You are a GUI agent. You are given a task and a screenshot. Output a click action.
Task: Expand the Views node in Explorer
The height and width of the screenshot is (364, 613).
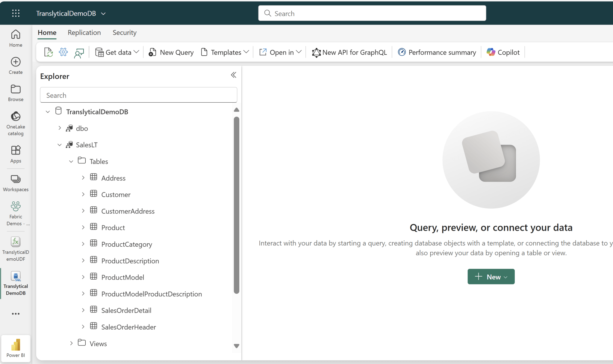(x=71, y=343)
